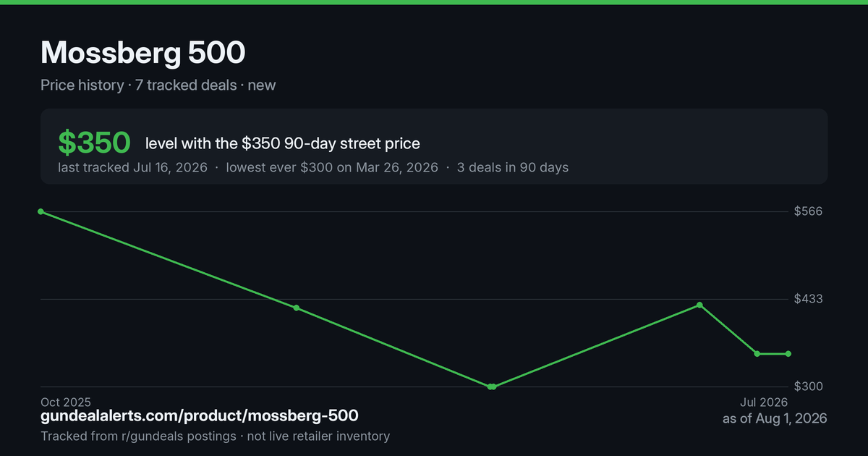
Task: Click the final Jul 2026 data point
Action: (788, 353)
